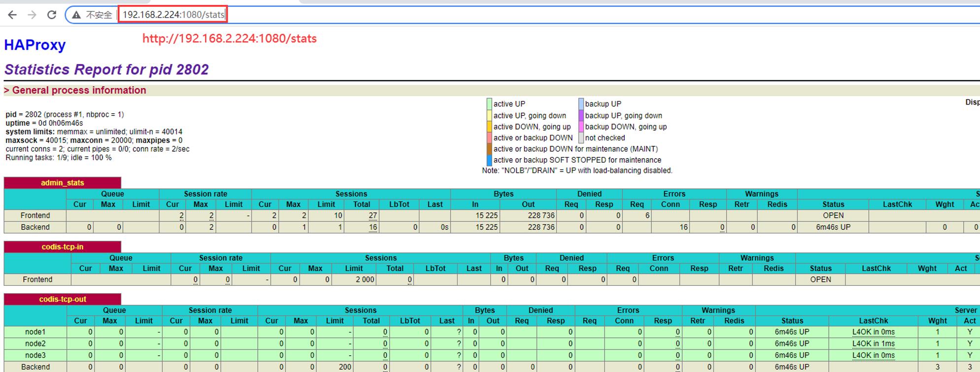
Task: Click admin_stats Backend sessions total 16
Action: coord(373,228)
